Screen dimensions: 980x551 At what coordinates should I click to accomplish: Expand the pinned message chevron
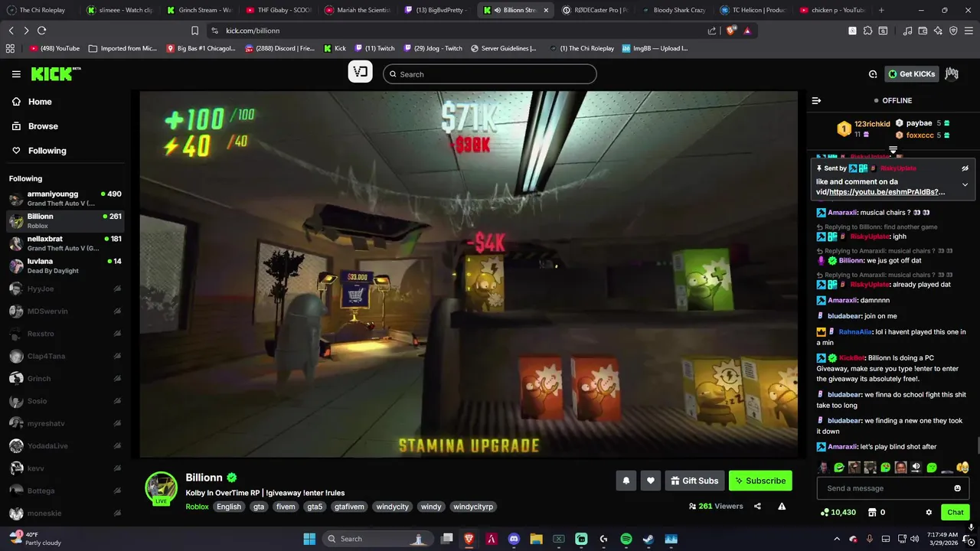click(x=965, y=184)
